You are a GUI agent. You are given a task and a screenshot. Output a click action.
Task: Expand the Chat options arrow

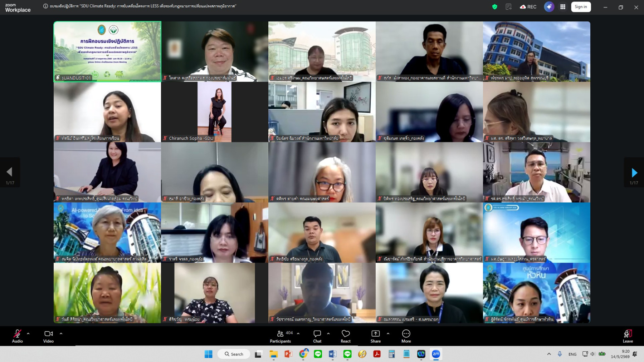328,333
